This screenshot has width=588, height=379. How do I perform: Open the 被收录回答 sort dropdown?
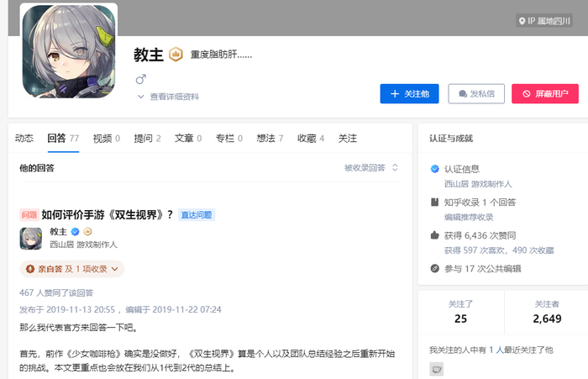point(371,168)
